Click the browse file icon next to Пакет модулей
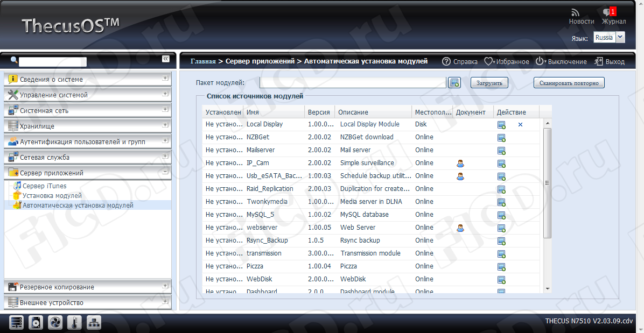The image size is (644, 333). point(454,83)
